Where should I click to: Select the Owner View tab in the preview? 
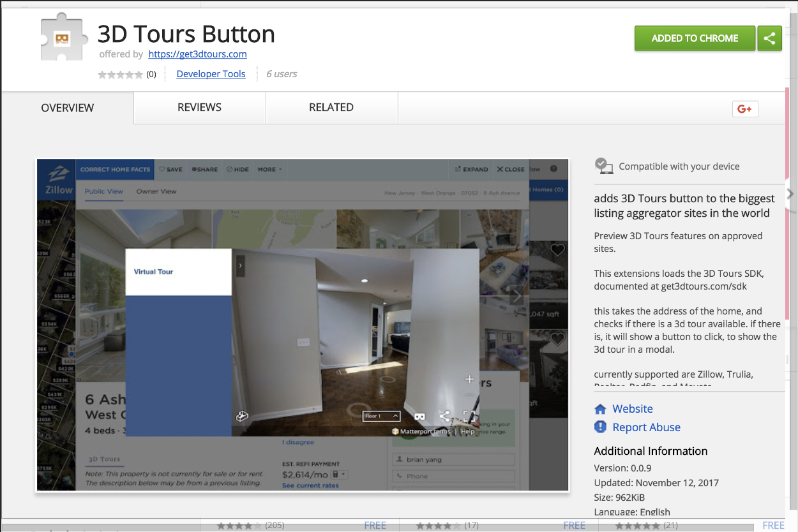[x=156, y=191]
